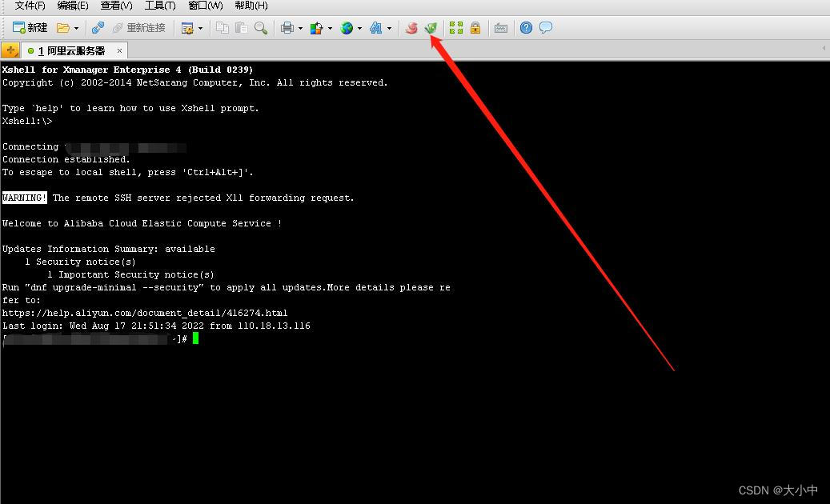The image size is (830, 504).
Task: Click the font icon
Action: click(376, 28)
